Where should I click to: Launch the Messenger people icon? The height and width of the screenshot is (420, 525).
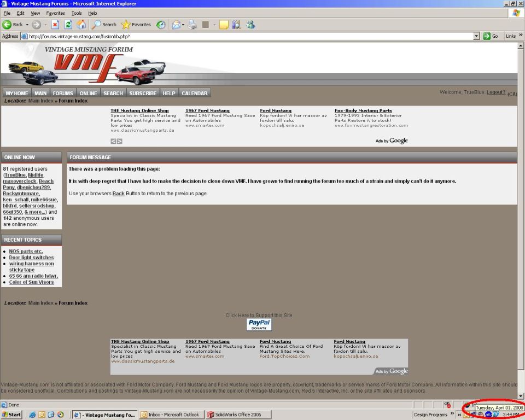point(250,25)
